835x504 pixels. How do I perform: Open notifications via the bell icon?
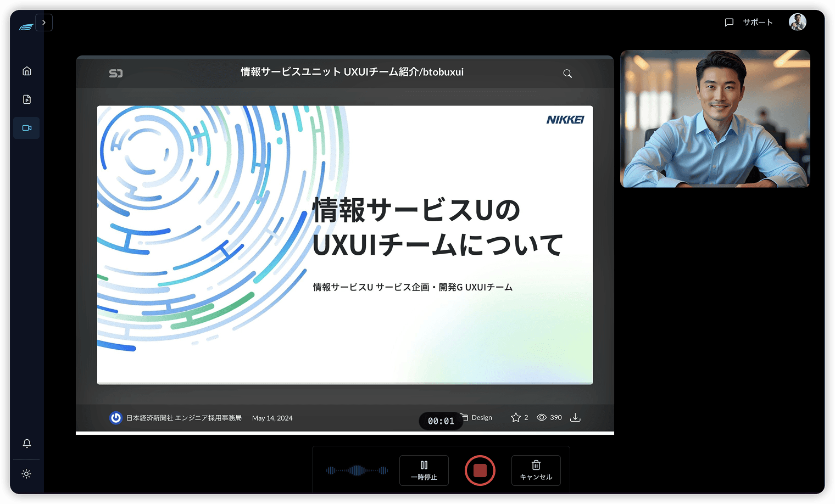[x=26, y=443]
